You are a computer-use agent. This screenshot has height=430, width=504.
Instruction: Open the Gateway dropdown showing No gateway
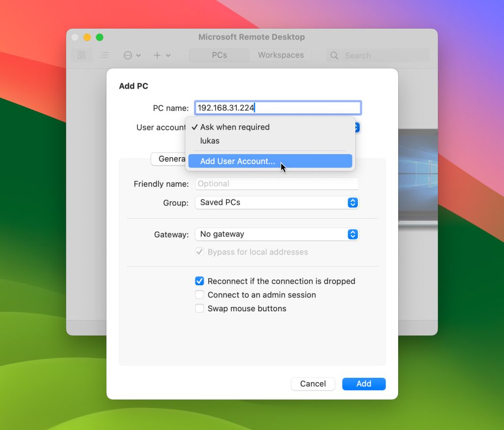coord(277,234)
